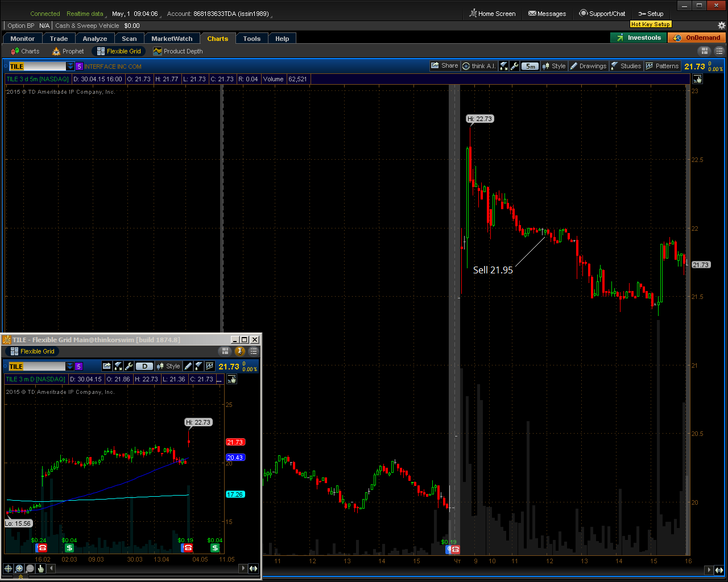Click the green dollar dividend marker near 02.03
This screenshot has height=582, width=728.
coord(69,548)
